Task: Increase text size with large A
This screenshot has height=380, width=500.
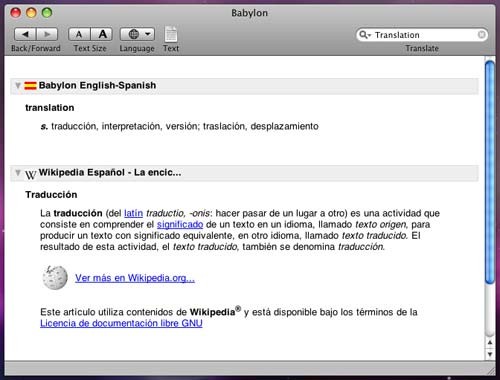Action: pyautogui.click(x=102, y=34)
